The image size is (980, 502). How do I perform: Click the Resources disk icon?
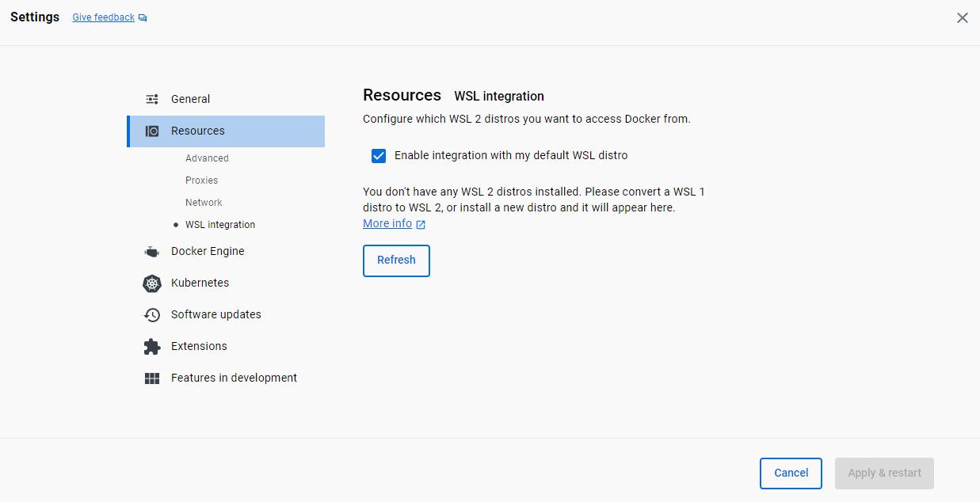click(x=152, y=131)
